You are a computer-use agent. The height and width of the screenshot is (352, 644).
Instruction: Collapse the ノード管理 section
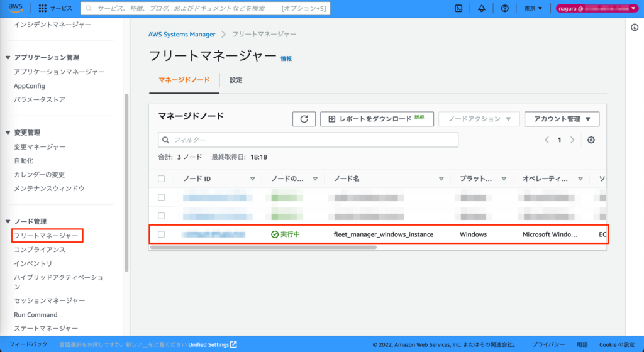coord(8,221)
